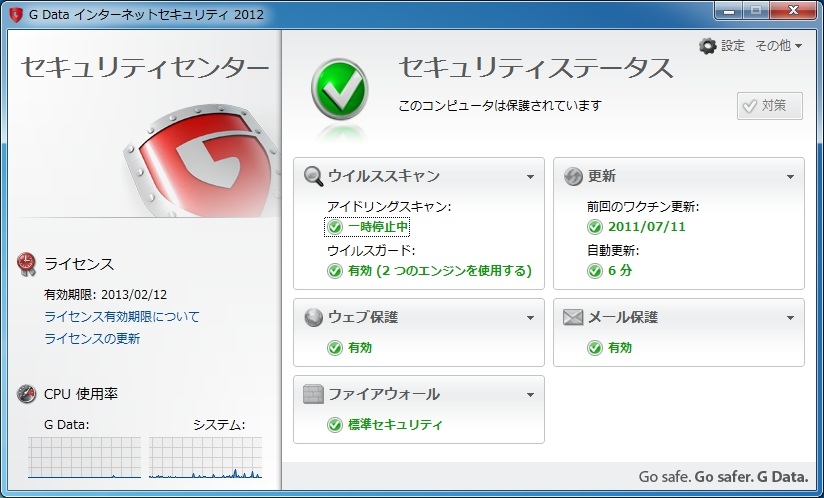The height and width of the screenshot is (498, 824).
Task: Click the セキュリティセンター heading
Action: pos(145,68)
